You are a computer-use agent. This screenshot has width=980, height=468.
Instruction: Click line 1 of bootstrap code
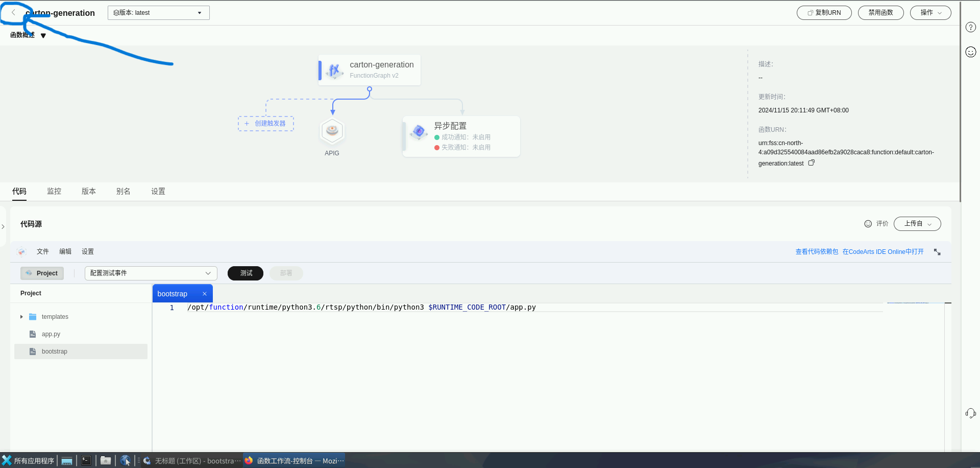(361, 307)
